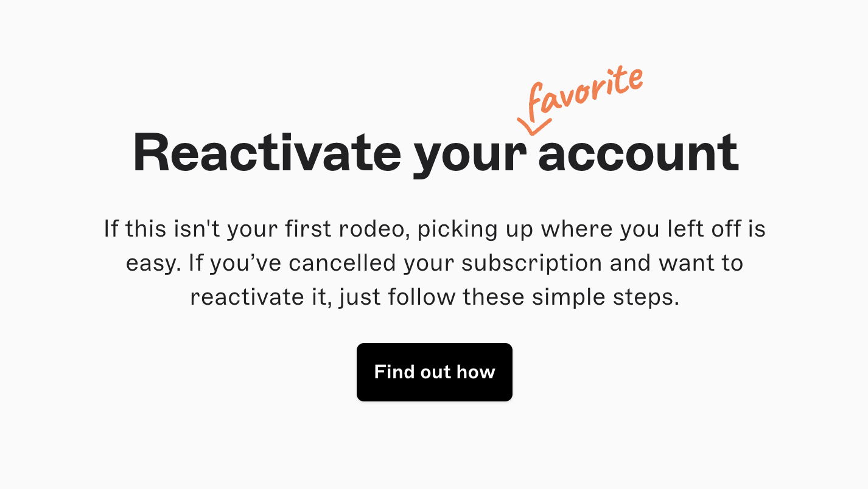
Task: Click the word "first" before "rodeo"
Action: 300,229
